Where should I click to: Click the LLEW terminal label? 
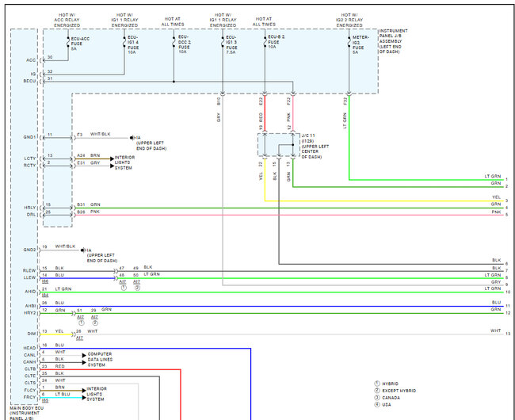coord(29,277)
